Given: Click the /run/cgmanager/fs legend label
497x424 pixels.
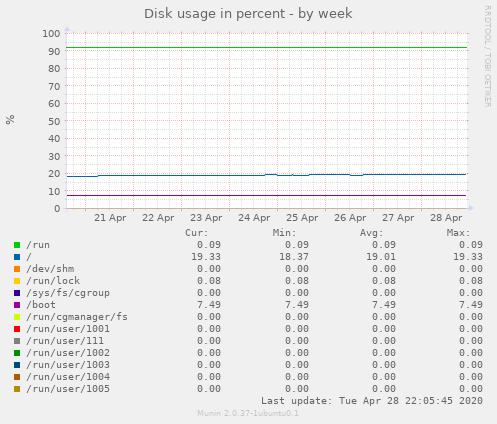Looking at the screenshot, I should point(77,317).
